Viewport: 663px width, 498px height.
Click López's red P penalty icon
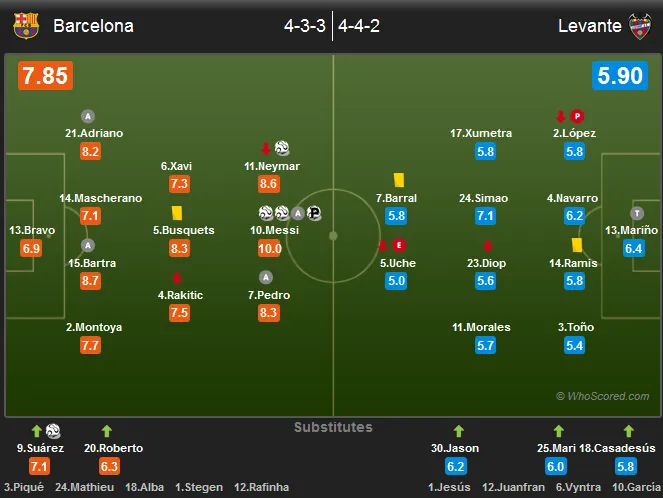click(x=577, y=116)
